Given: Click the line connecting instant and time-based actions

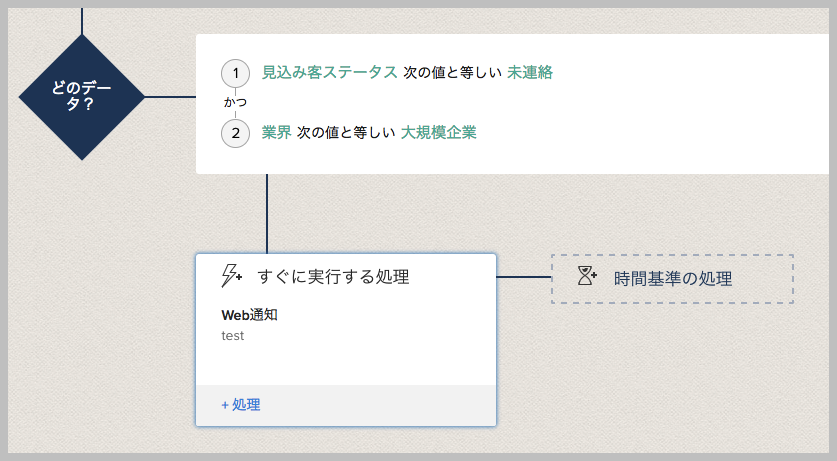Looking at the screenshot, I should pos(524,277).
